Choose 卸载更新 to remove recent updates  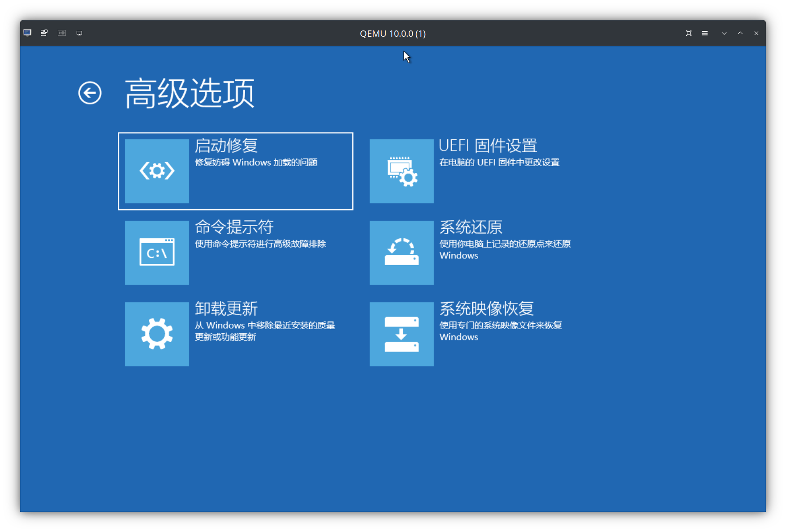coord(235,334)
